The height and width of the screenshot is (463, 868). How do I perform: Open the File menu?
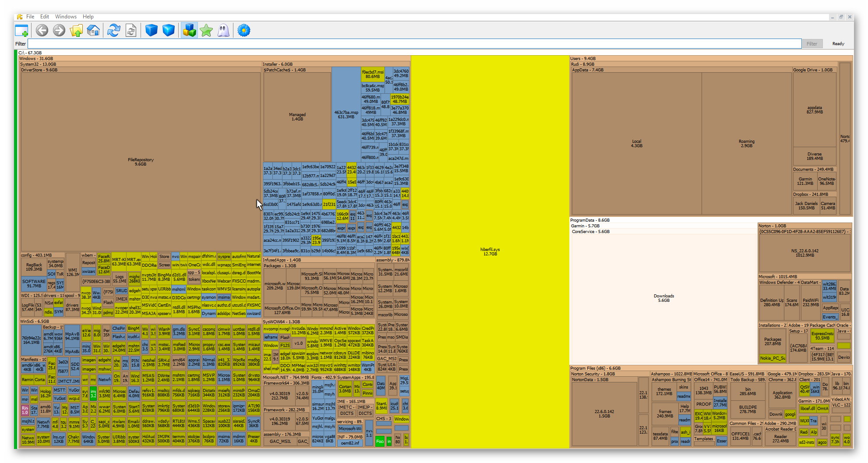point(30,17)
